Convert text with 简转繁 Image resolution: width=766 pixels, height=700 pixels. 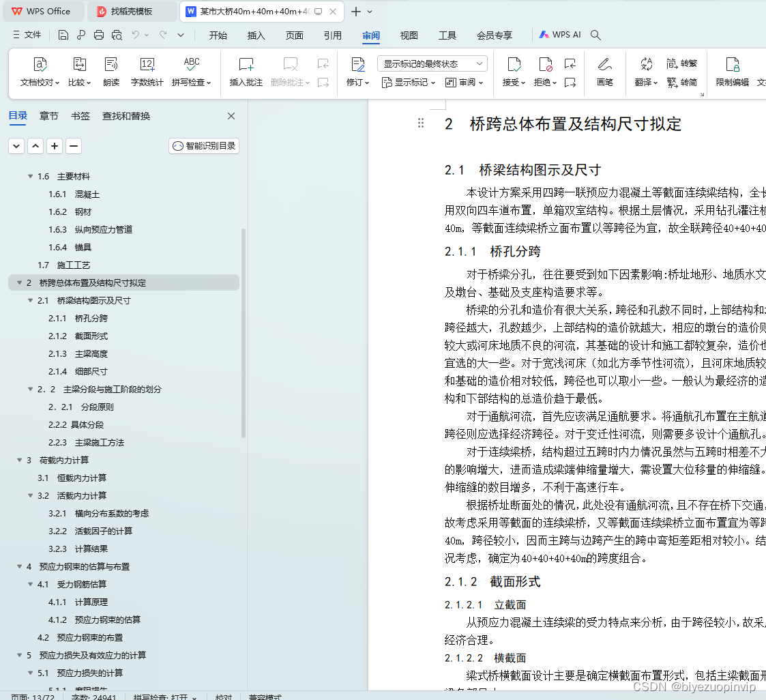(682, 63)
